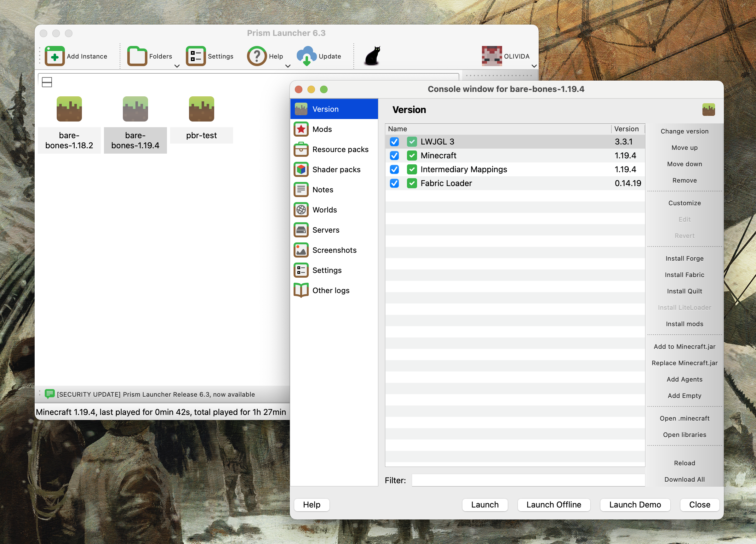Click the Update cloud download icon

tap(306, 56)
